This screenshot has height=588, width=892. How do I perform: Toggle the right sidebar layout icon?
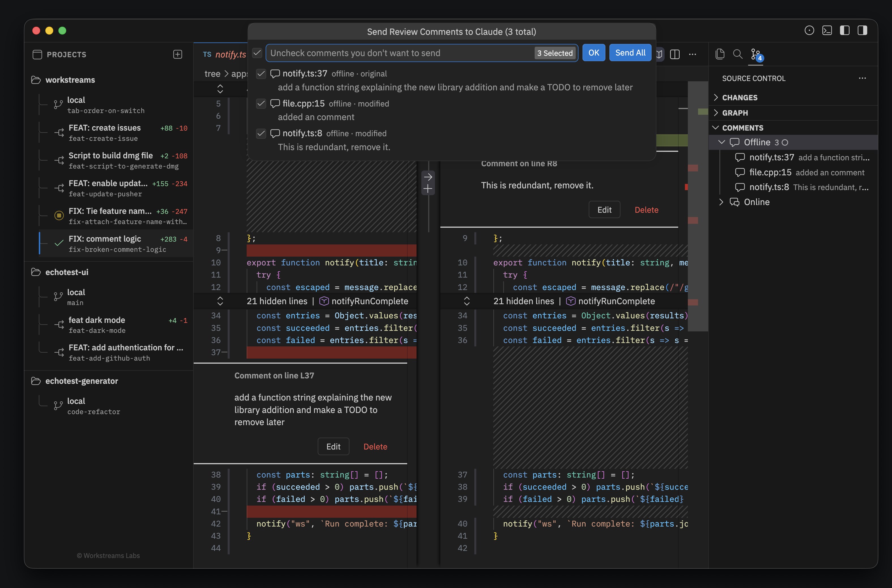[862, 30]
